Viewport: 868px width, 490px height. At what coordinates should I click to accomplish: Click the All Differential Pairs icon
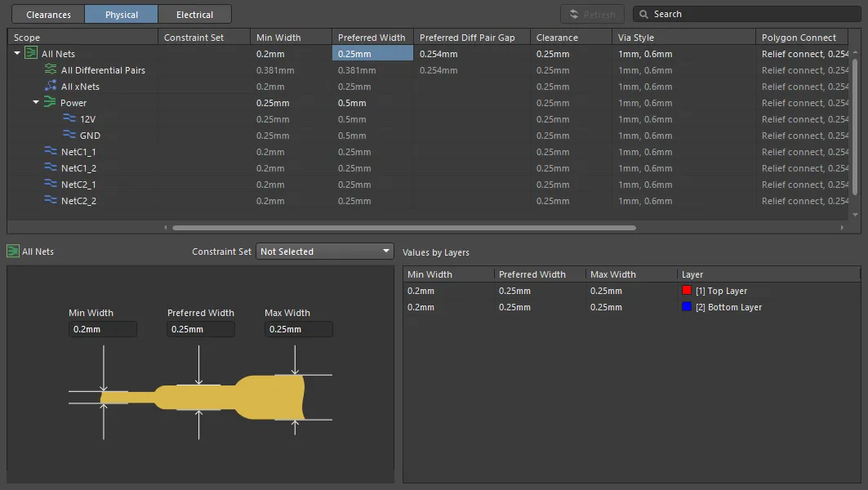click(x=51, y=69)
